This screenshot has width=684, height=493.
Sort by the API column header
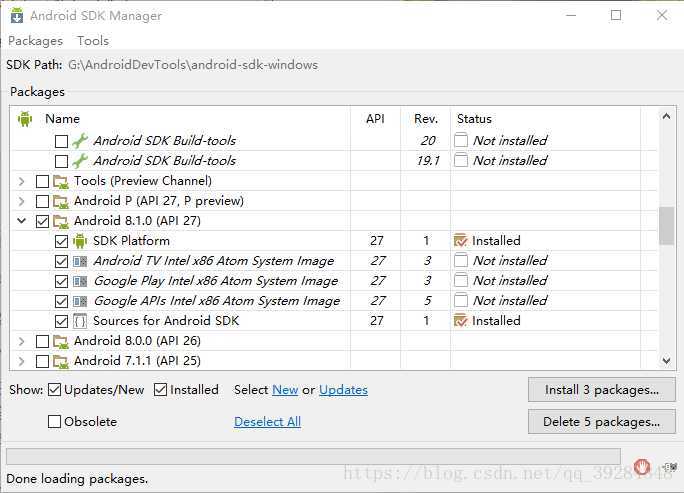(x=375, y=119)
